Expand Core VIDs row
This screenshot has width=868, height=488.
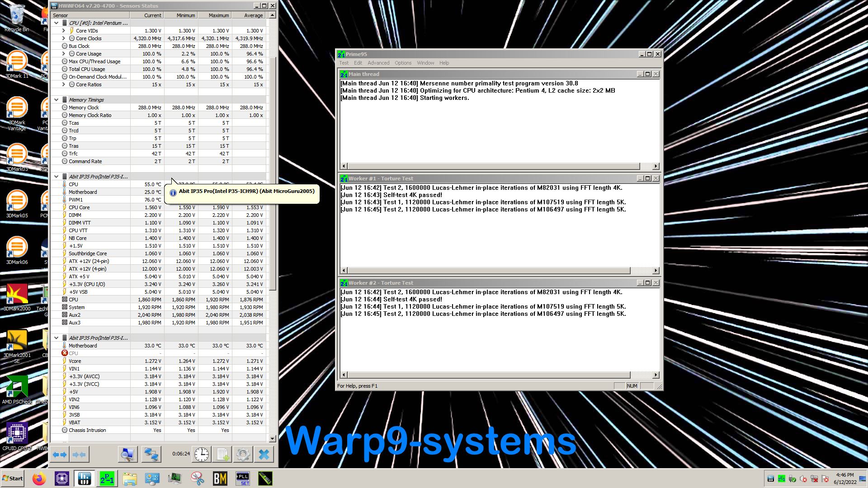[64, 31]
